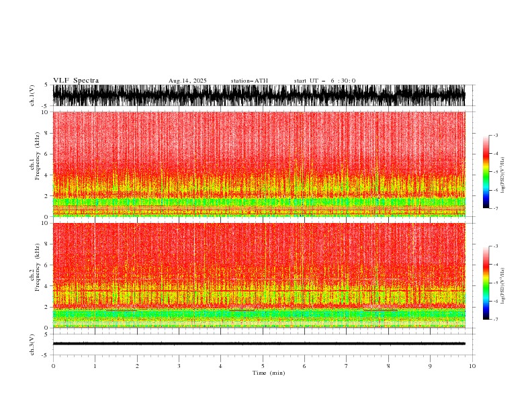Click time axis tick label "10"
Image resolution: width=532 pixels, height=411 pixels.
coord(472,366)
